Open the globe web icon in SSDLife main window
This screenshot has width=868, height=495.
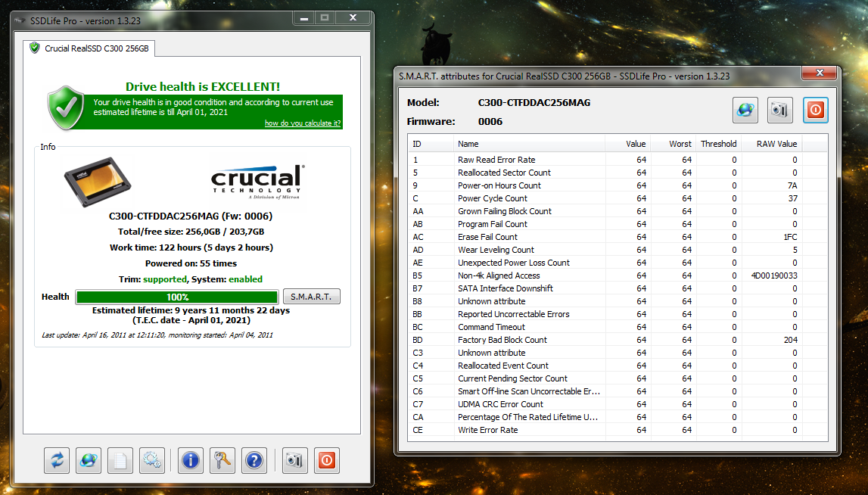click(89, 461)
